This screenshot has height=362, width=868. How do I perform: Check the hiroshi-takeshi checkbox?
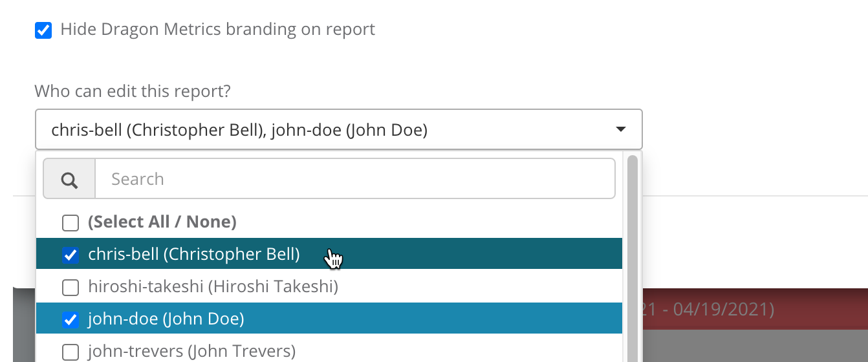tap(70, 287)
